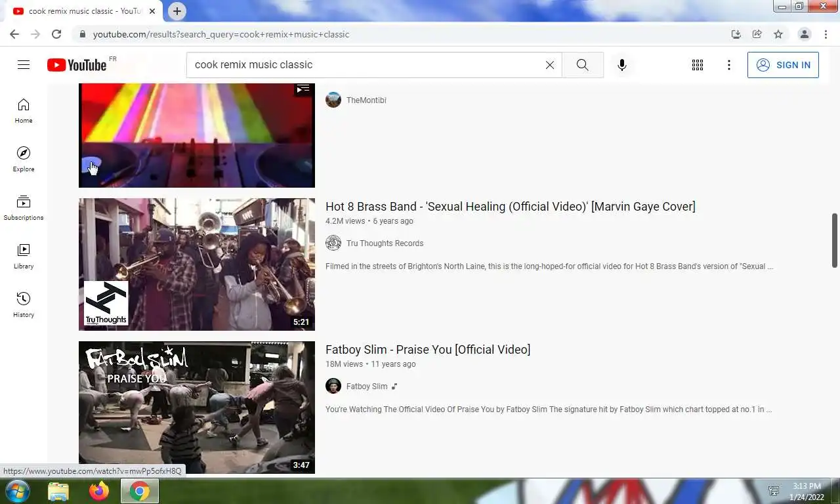Image resolution: width=840 pixels, height=504 pixels.
Task: Open the playlist icon on the top thumbnail
Action: [303, 89]
